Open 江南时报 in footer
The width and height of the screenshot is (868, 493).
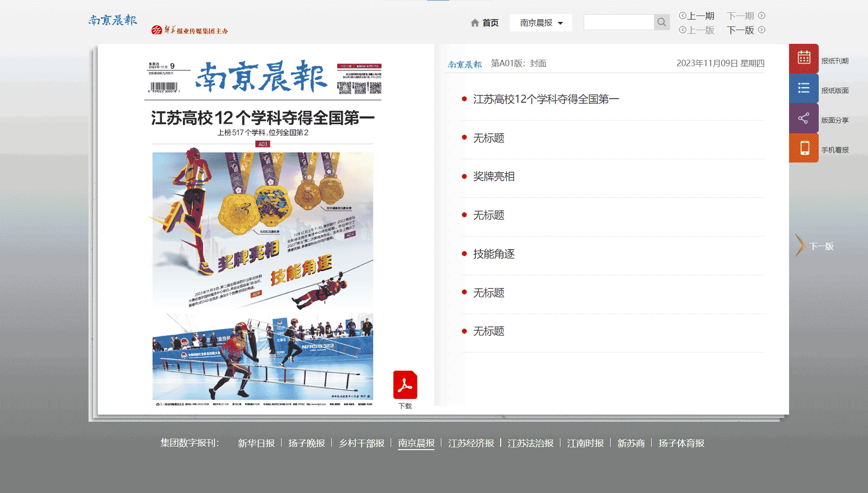(x=585, y=443)
